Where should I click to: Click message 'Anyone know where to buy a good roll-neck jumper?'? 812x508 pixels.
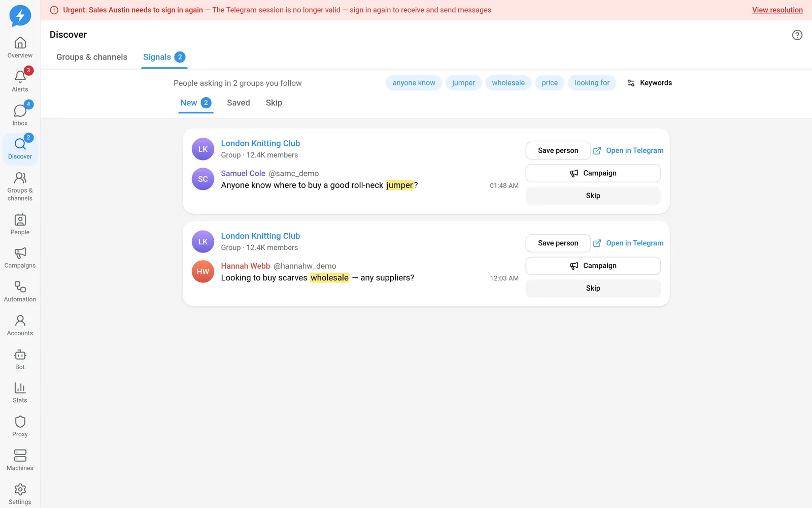(x=319, y=185)
